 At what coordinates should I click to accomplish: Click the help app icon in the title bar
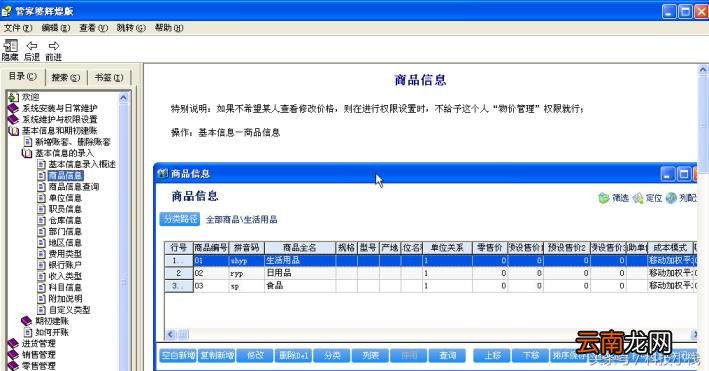click(7, 10)
